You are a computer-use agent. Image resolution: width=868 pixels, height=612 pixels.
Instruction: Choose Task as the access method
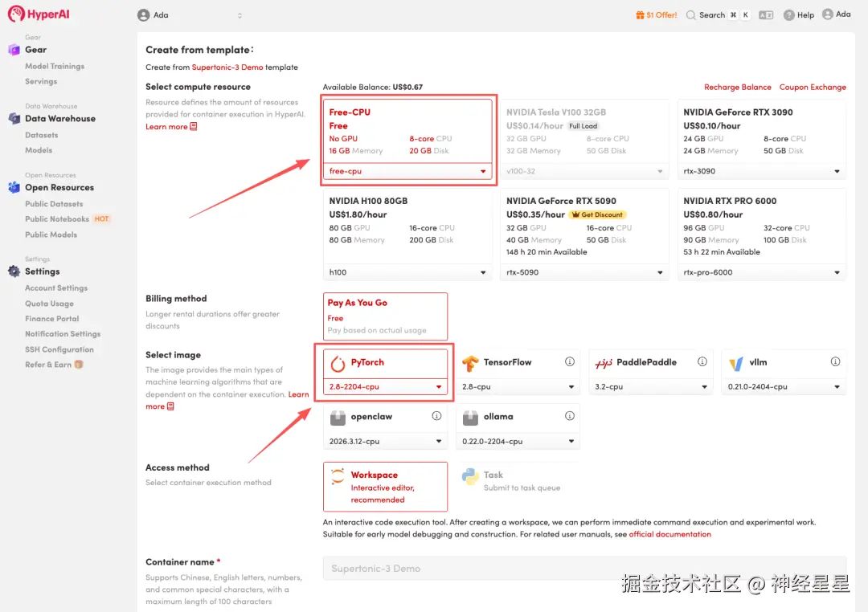518,480
